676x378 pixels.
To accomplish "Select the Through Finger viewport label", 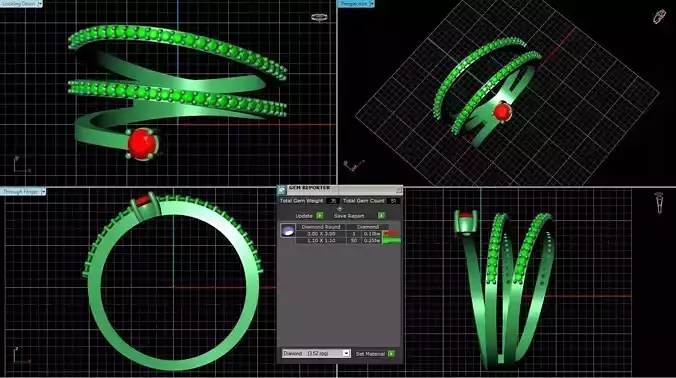I will click(21, 192).
